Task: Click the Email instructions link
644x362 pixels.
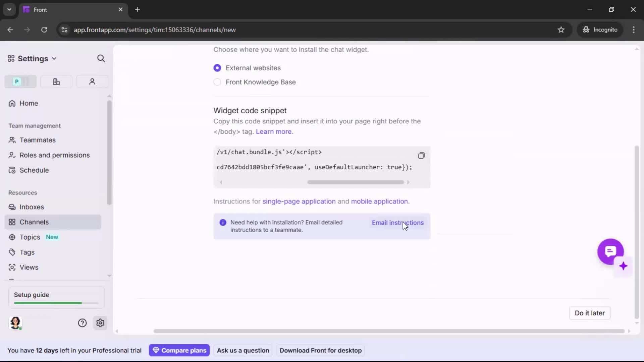Action: (x=398, y=223)
